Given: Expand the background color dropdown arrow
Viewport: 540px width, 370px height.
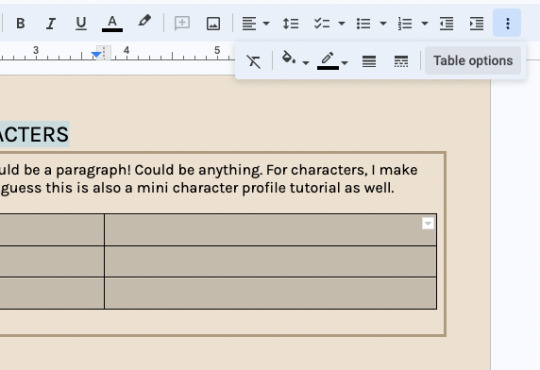Looking at the screenshot, I should click(305, 63).
